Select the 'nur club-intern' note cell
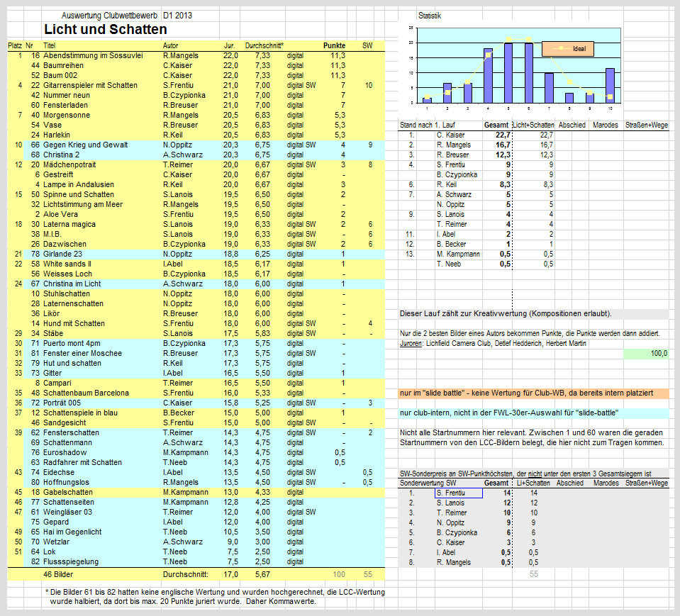Screen dimensions: 680x616 click(x=533, y=413)
